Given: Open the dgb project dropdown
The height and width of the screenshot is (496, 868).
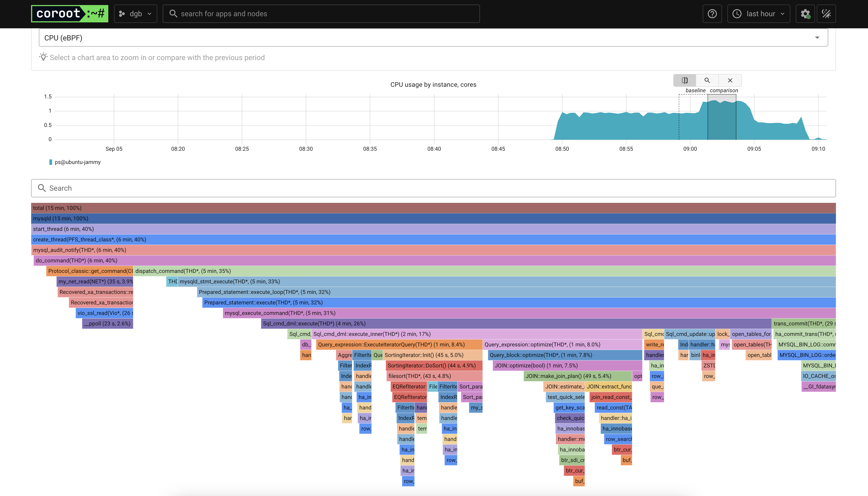Looking at the screenshot, I should pos(135,14).
